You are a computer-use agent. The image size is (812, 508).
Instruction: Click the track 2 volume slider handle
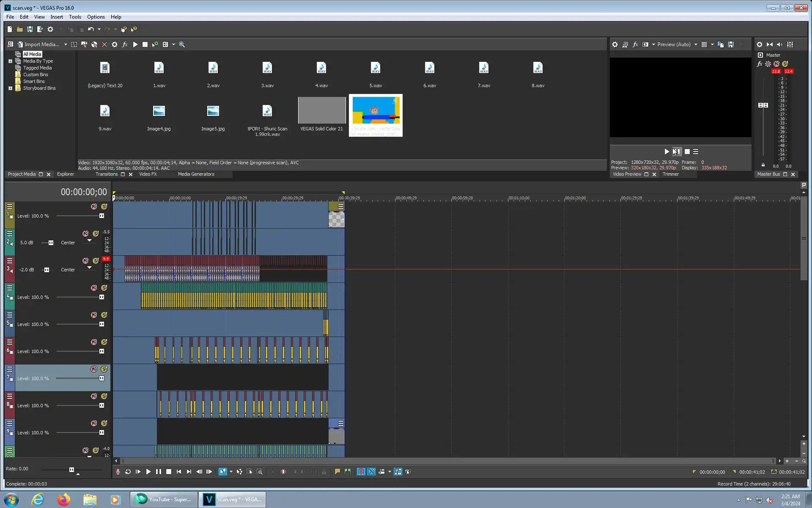pos(51,243)
